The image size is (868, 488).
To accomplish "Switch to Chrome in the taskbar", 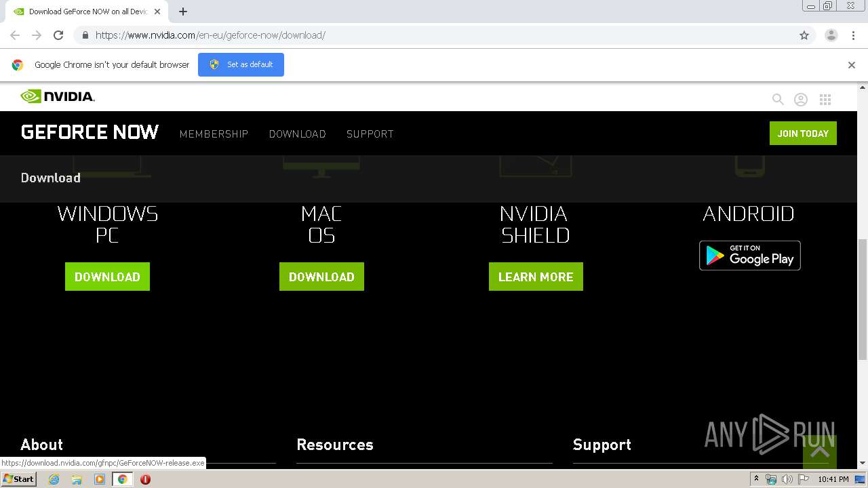I will [x=123, y=479].
